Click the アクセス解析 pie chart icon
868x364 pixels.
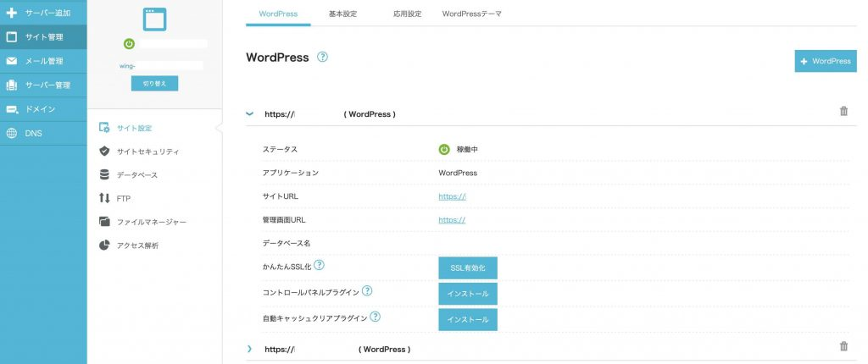104,245
